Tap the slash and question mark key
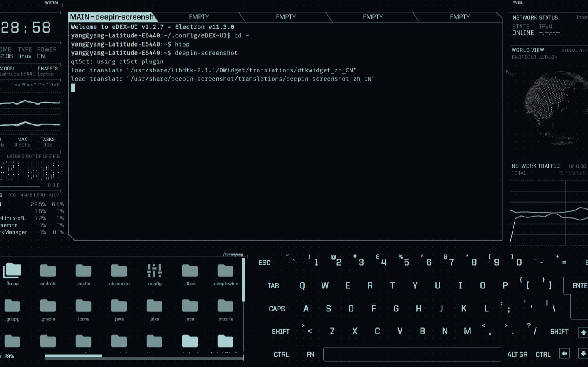This screenshot has height=367, width=588. [x=533, y=330]
